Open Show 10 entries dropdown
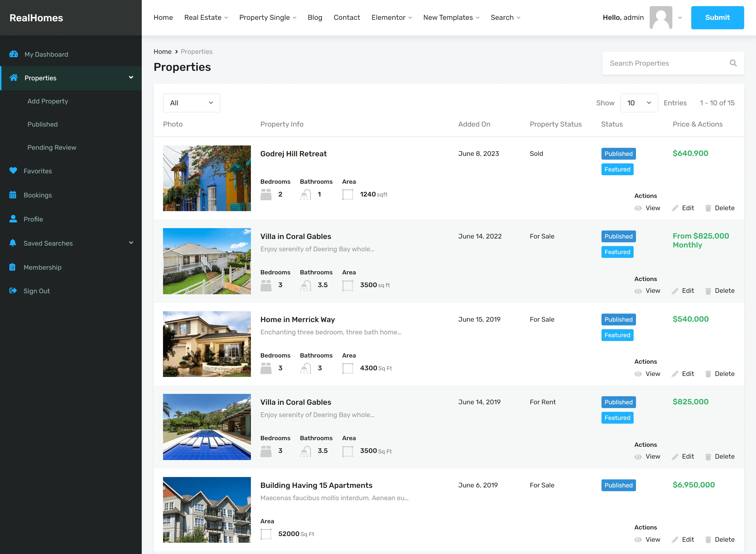Screen dimensions: 756x554 pyautogui.click(x=639, y=103)
